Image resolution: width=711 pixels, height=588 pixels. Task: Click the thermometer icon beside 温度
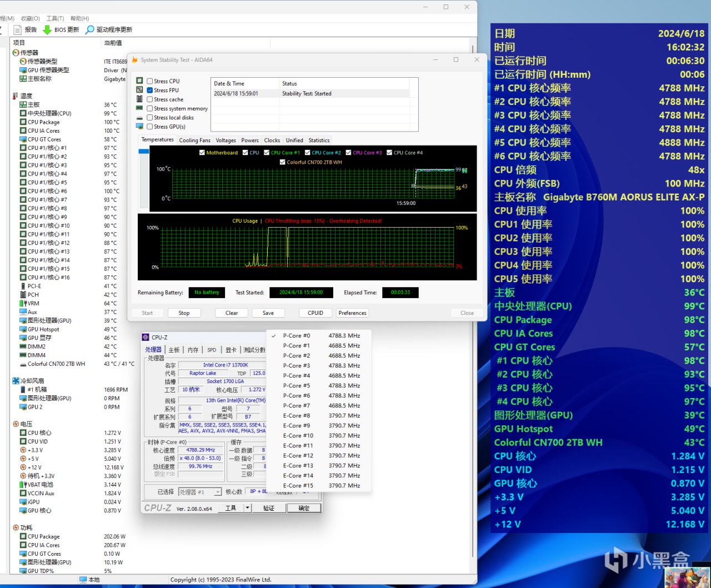[16, 96]
